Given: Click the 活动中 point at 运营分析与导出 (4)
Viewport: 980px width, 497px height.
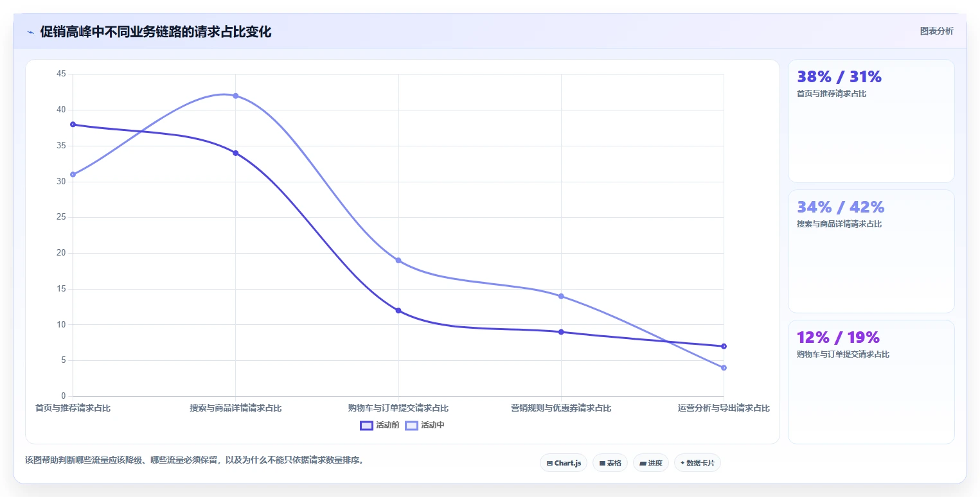Looking at the screenshot, I should tap(724, 368).
